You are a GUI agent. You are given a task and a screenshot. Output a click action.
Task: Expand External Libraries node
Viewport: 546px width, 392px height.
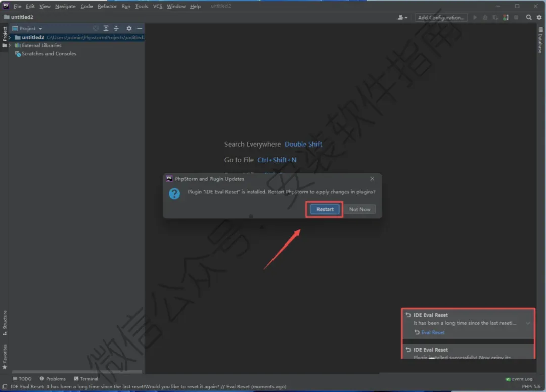[10, 45]
